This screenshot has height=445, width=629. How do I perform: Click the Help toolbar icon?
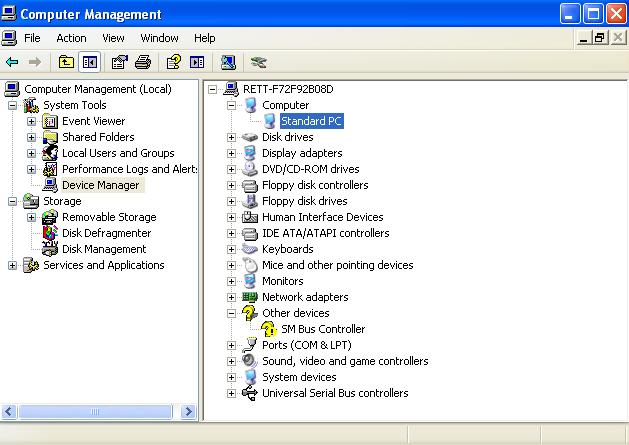(173, 62)
